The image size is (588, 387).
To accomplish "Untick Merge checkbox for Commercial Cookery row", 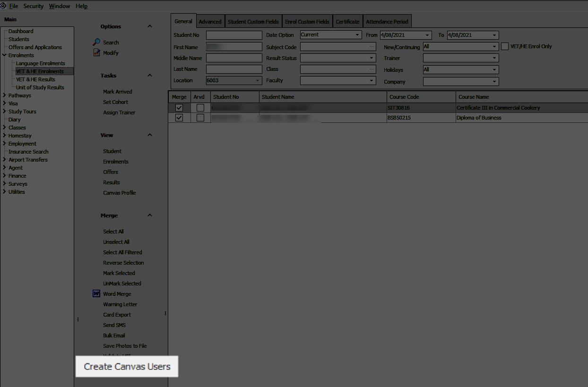I will tap(179, 108).
